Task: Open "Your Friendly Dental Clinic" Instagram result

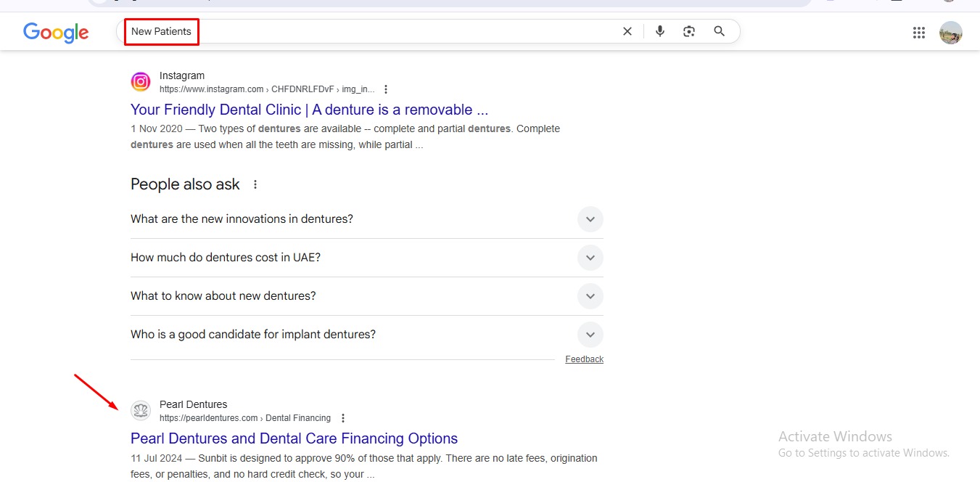Action: [309, 110]
